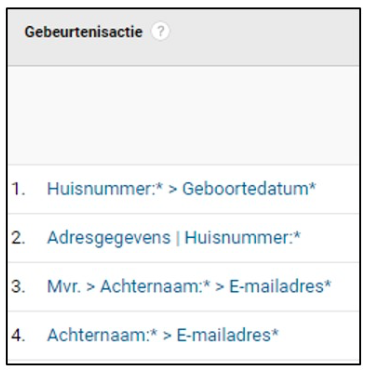Viewport: 366px width, 370px height.
Task: Select "Huisnummer:*" text in row 1
Action: pos(105,189)
